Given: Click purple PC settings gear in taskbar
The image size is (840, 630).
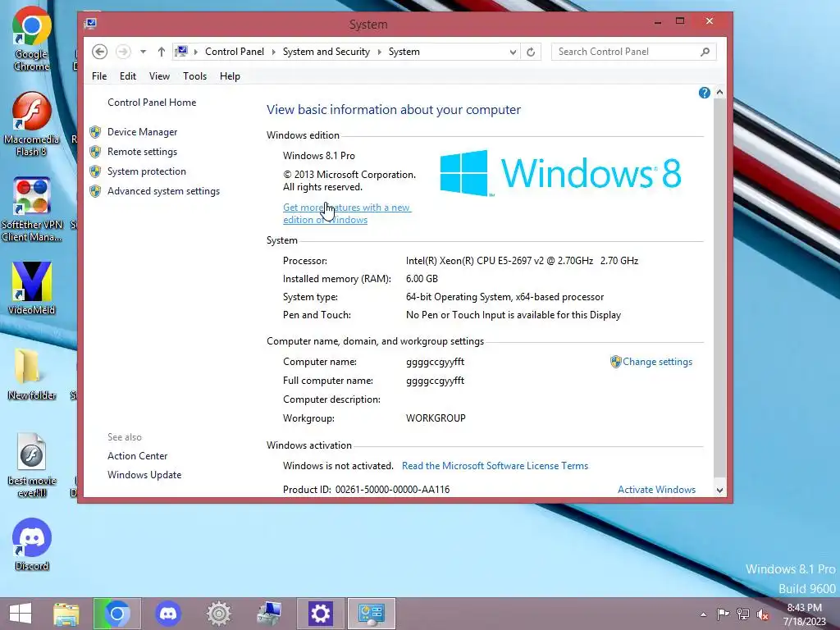Looking at the screenshot, I should tap(320, 614).
